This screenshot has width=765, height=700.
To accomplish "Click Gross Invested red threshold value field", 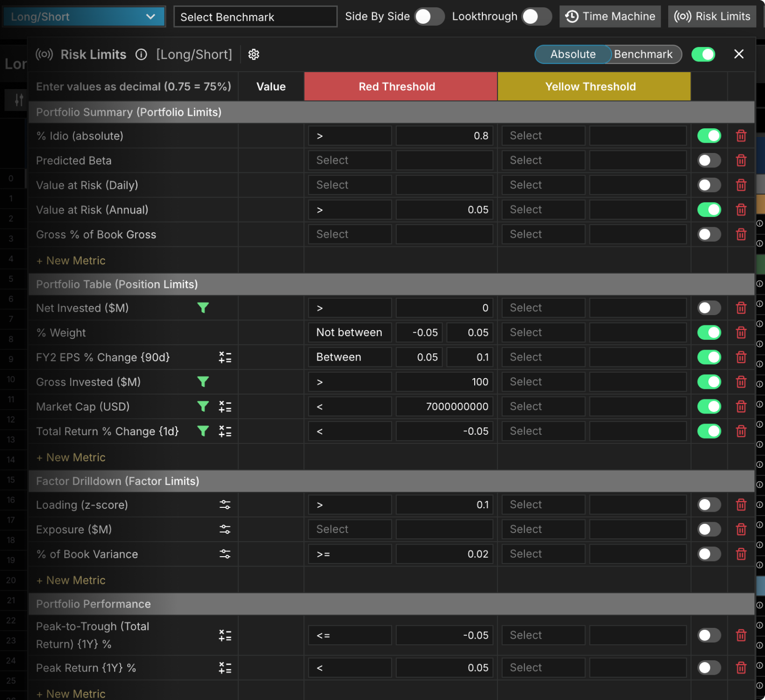I will pyautogui.click(x=444, y=382).
